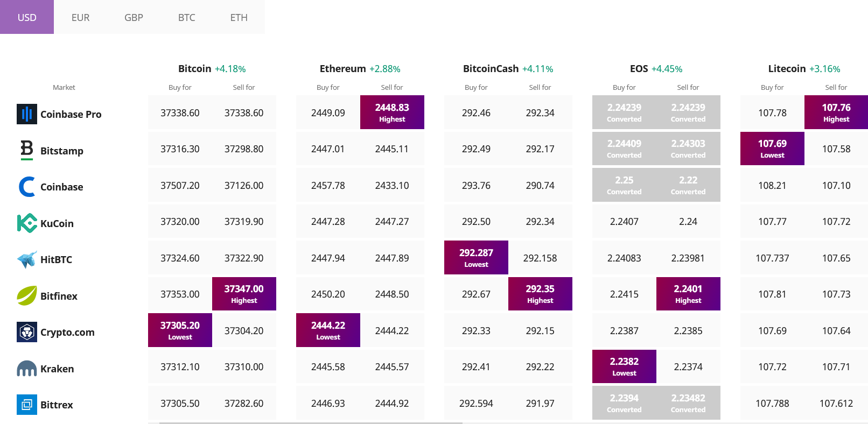
Task: Open the Bitfinex market link
Action: [x=59, y=296]
